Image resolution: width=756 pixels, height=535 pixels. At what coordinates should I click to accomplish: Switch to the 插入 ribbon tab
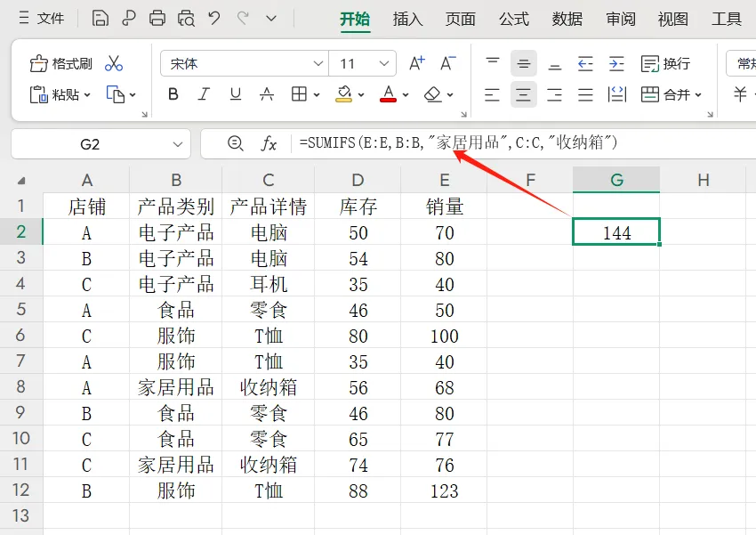(x=406, y=19)
